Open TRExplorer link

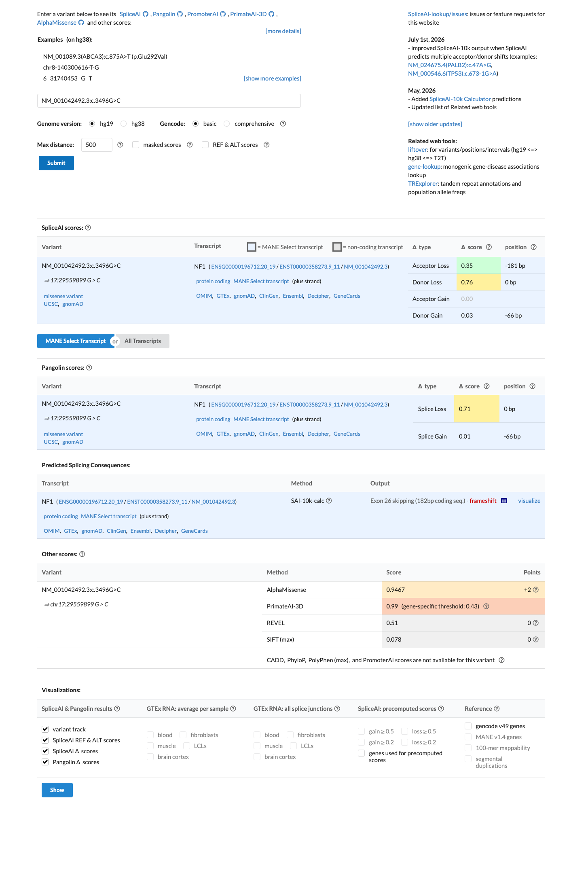click(x=423, y=184)
